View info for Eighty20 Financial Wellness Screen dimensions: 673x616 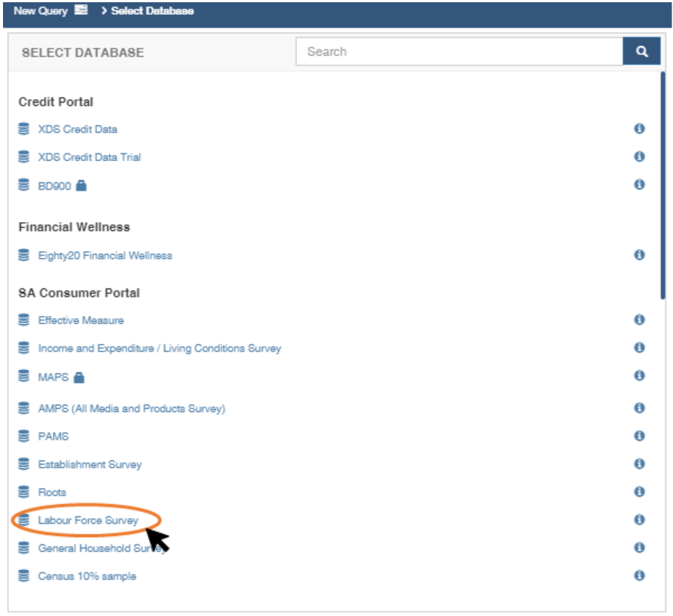(x=639, y=255)
